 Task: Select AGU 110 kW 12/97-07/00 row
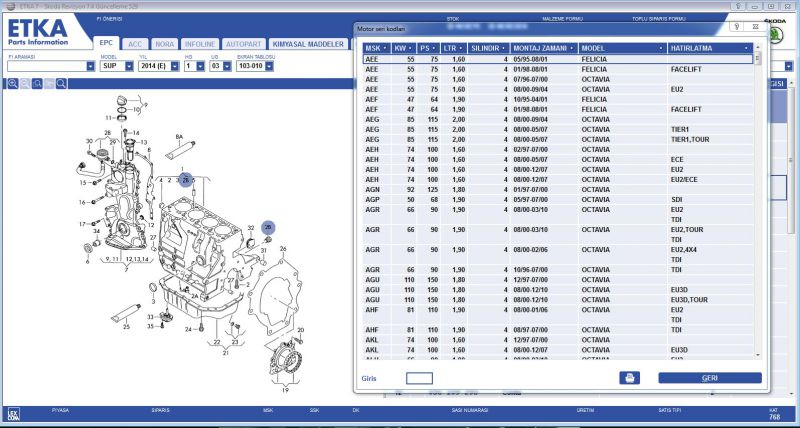pyautogui.click(x=558, y=280)
